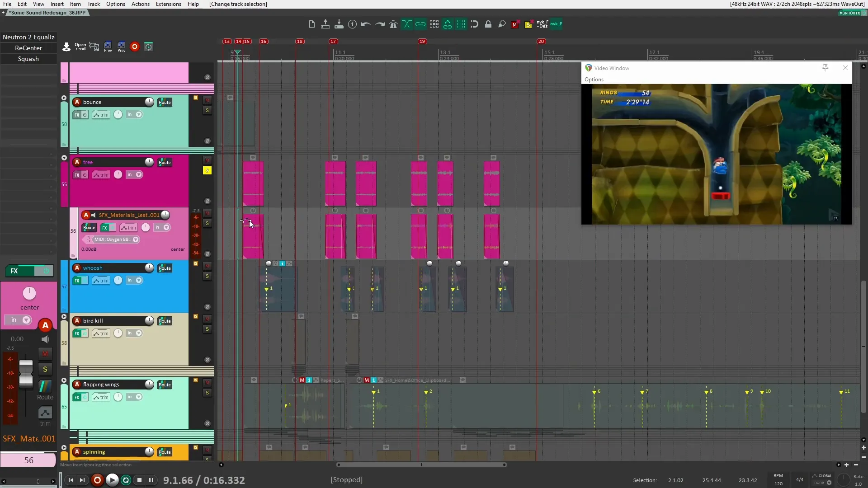
Task: Open the Insert menu
Action: click(57, 4)
